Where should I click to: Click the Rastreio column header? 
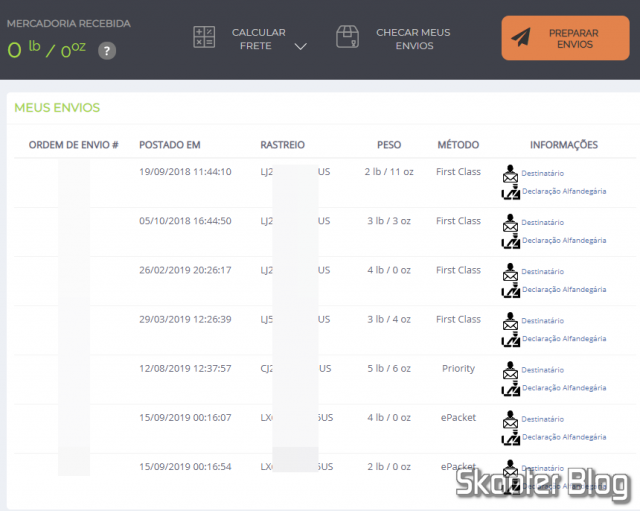(x=282, y=145)
